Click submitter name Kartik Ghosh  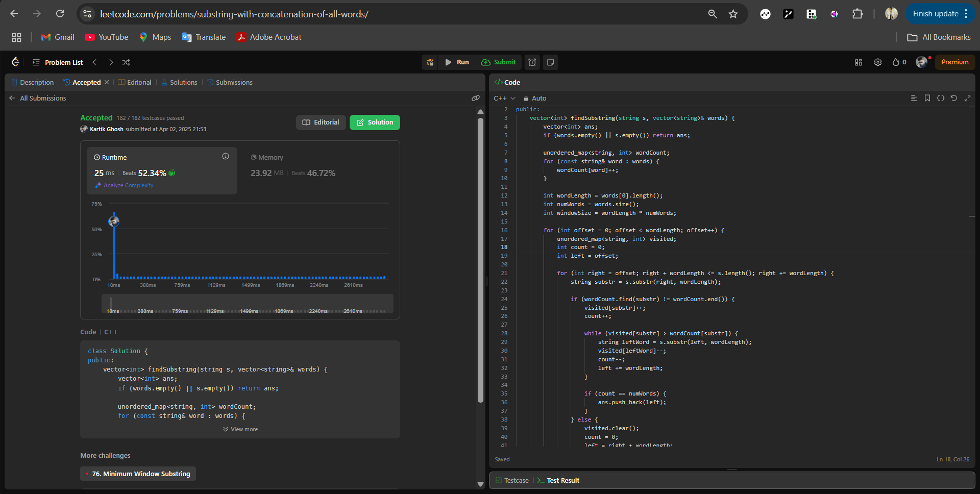coord(107,129)
